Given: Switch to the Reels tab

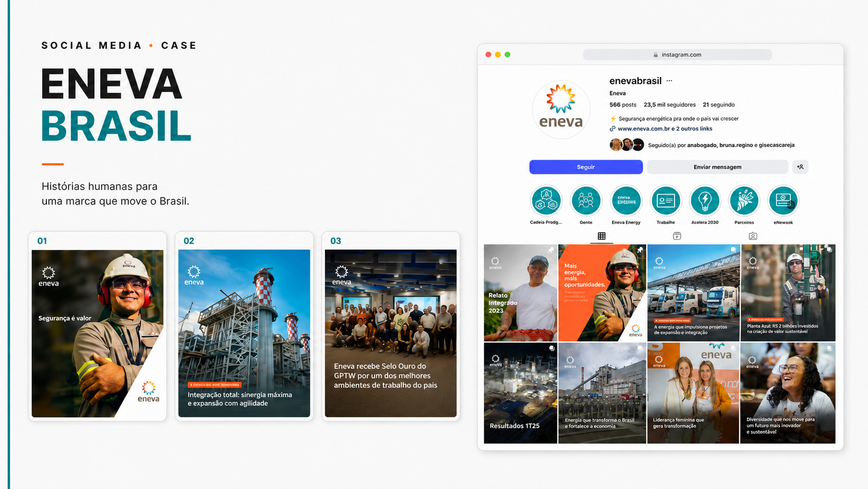Looking at the screenshot, I should pyautogui.click(x=677, y=236).
